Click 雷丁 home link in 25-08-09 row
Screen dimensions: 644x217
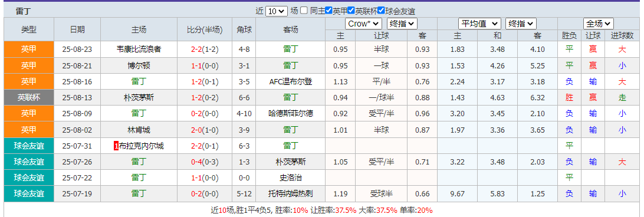(139, 114)
